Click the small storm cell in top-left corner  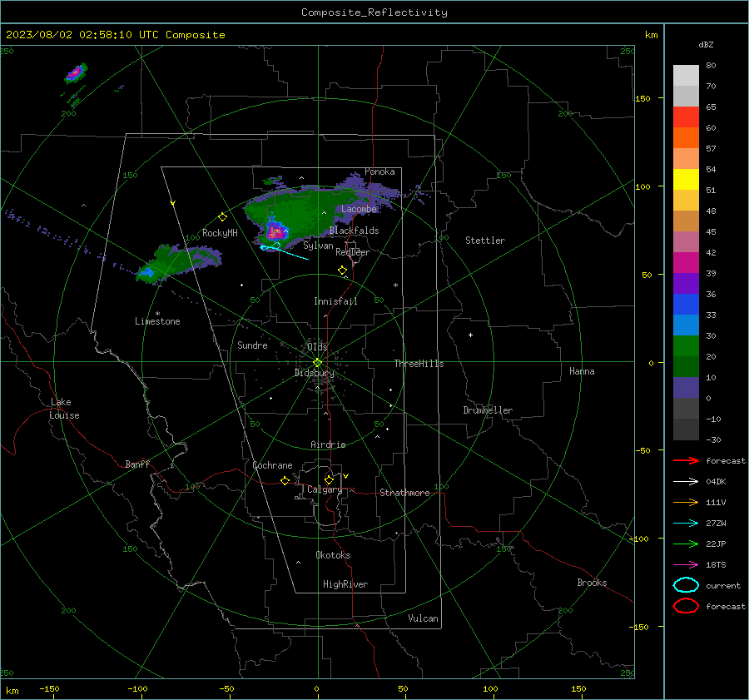(x=76, y=73)
